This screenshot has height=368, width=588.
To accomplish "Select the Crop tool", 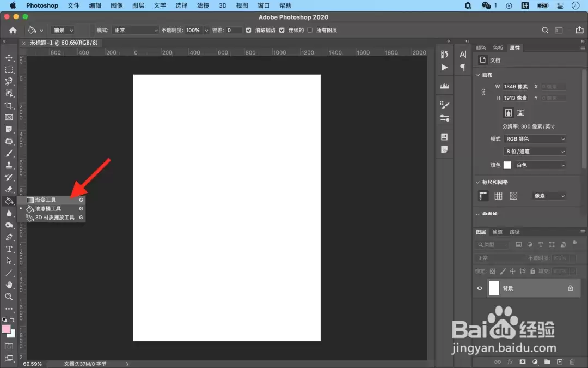I will tap(9, 106).
